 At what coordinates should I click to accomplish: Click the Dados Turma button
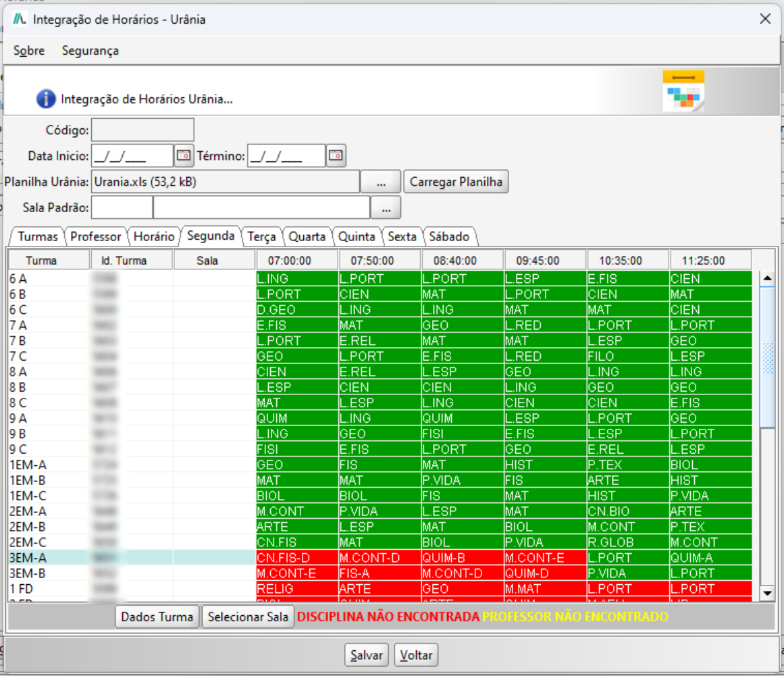[x=157, y=617]
